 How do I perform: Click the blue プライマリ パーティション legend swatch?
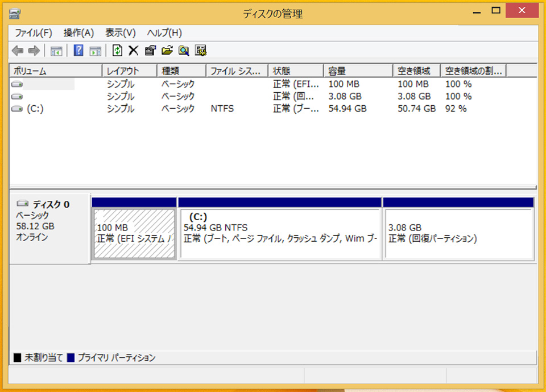[x=71, y=357]
